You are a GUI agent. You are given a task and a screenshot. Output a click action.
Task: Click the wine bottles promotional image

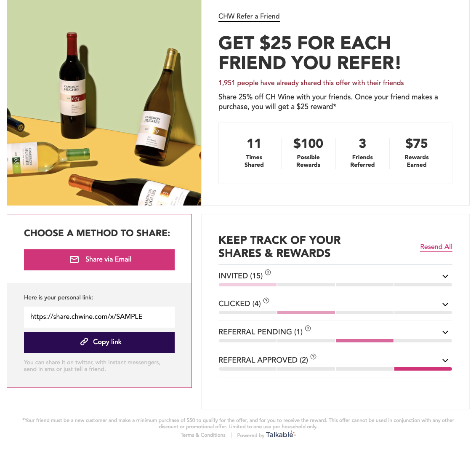pos(104,103)
